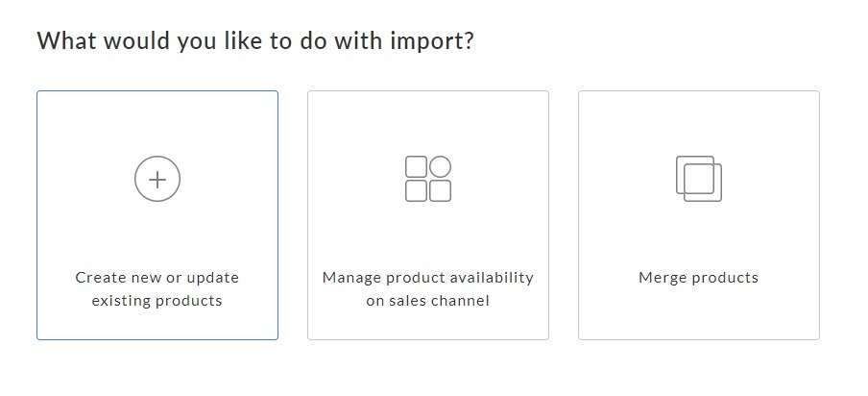
Task: Click the 'Create new or update' text line
Action: click(157, 278)
